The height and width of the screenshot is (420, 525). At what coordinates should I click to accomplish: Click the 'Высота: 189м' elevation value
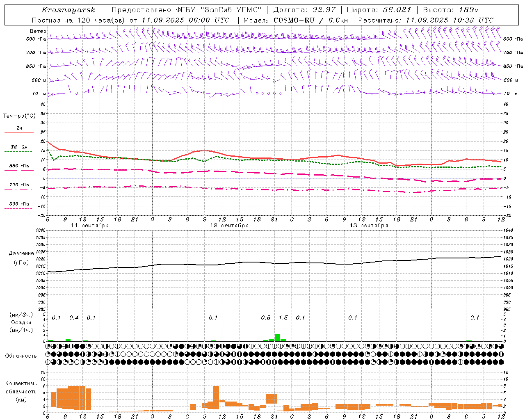[451, 9]
